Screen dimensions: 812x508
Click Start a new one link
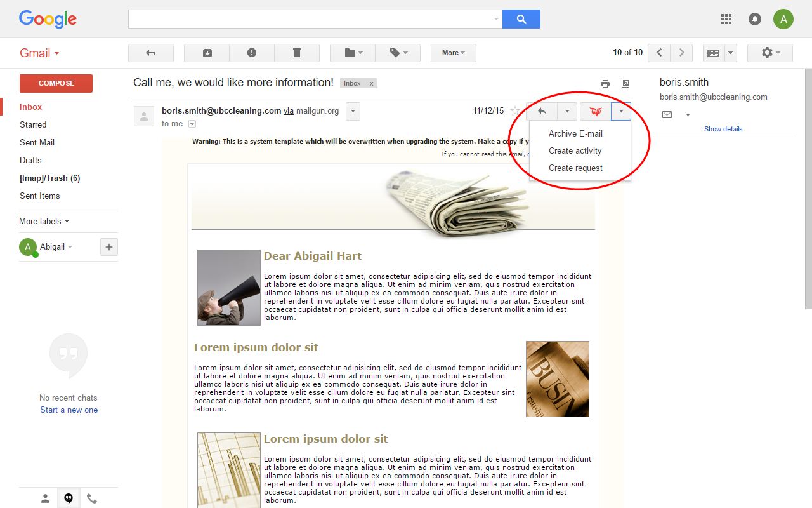click(69, 410)
